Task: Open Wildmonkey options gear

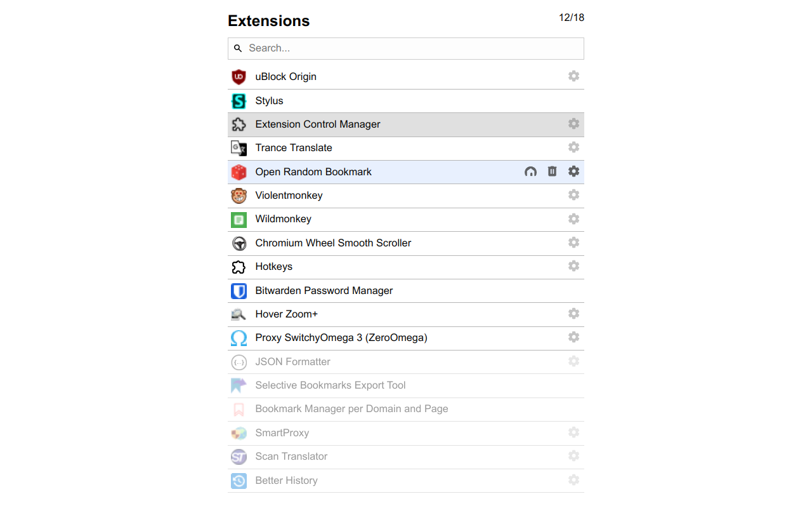Action: (573, 219)
